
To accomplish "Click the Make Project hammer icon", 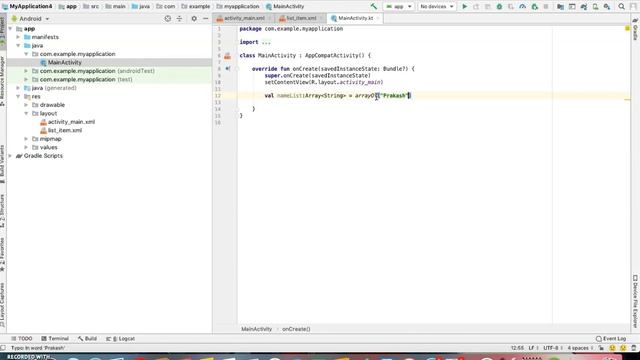I will 373,7.
